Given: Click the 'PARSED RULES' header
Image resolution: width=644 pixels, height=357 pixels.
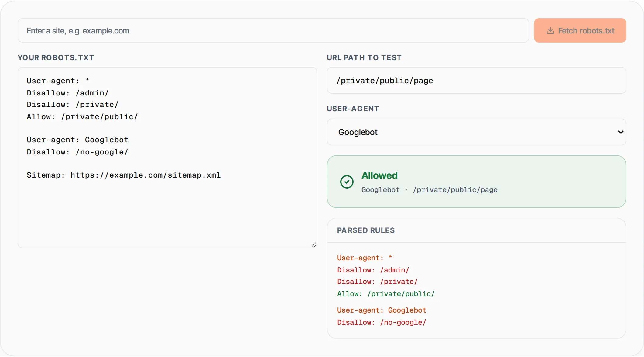Looking at the screenshot, I should click(x=366, y=230).
